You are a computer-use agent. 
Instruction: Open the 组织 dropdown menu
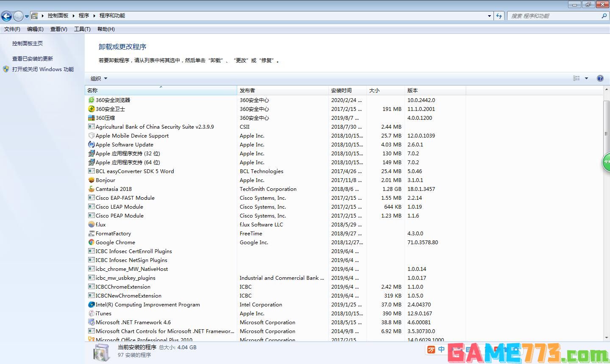click(99, 78)
